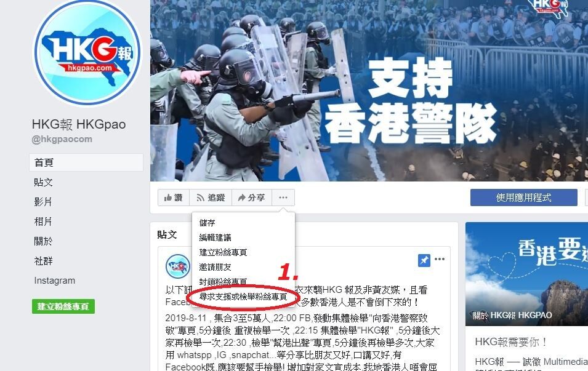
Task: Like the page with the 讚 button
Action: [174, 197]
